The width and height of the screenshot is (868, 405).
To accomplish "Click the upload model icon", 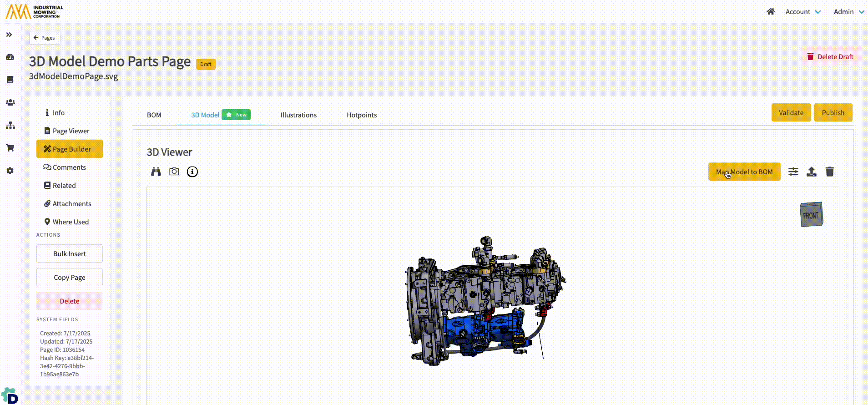I will click(812, 172).
